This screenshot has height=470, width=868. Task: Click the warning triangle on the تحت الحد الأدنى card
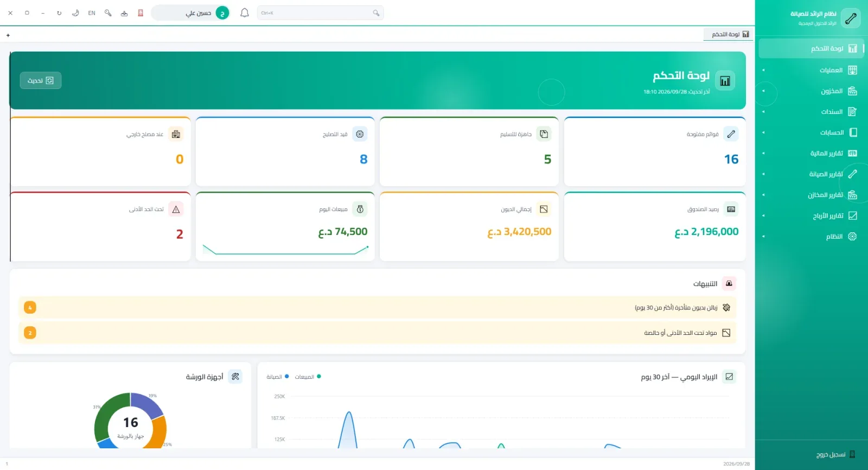pos(176,209)
